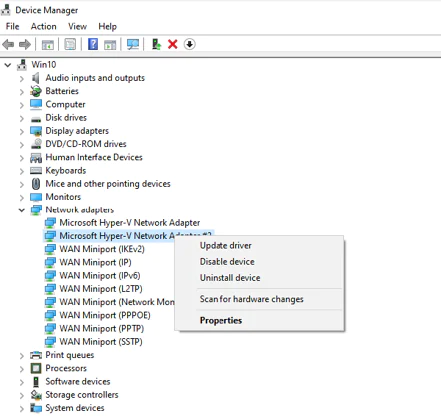Click Scan for hardware changes monitor icon
The height and width of the screenshot is (419, 441).
click(x=133, y=44)
